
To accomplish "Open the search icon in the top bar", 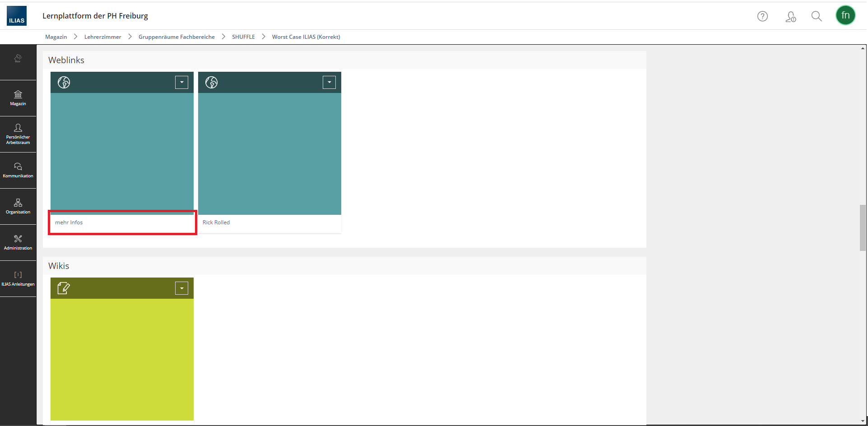I will pos(817,16).
